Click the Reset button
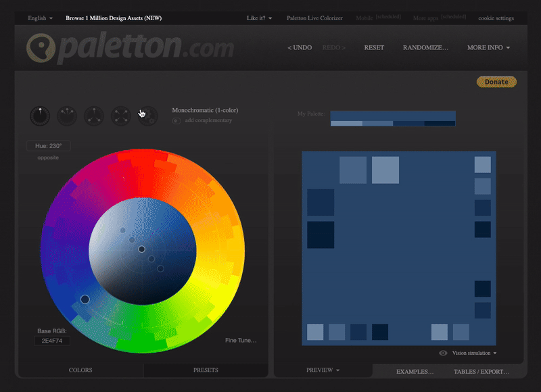Viewport: 541px width, 392px height. (374, 47)
